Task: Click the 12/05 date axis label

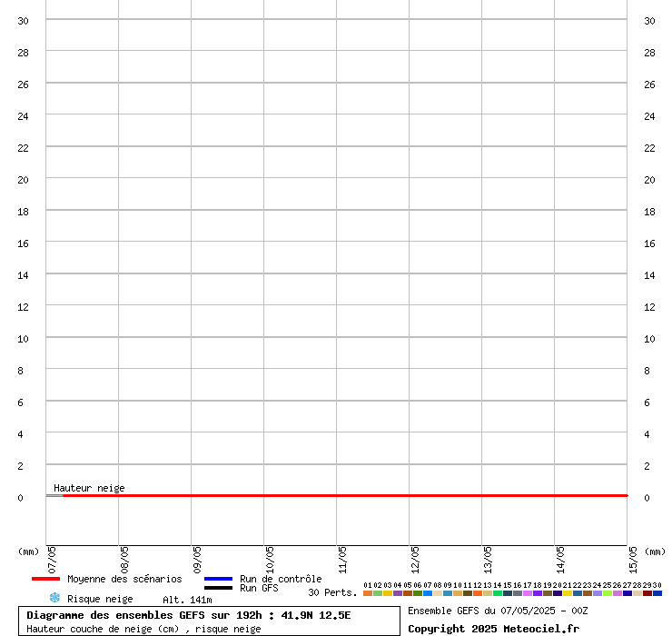Action: (415, 560)
